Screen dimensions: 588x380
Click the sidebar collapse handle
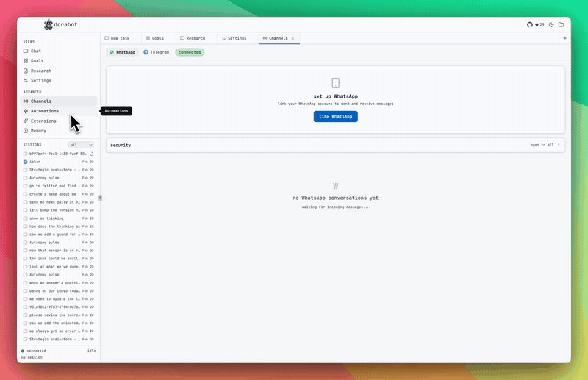tap(100, 198)
